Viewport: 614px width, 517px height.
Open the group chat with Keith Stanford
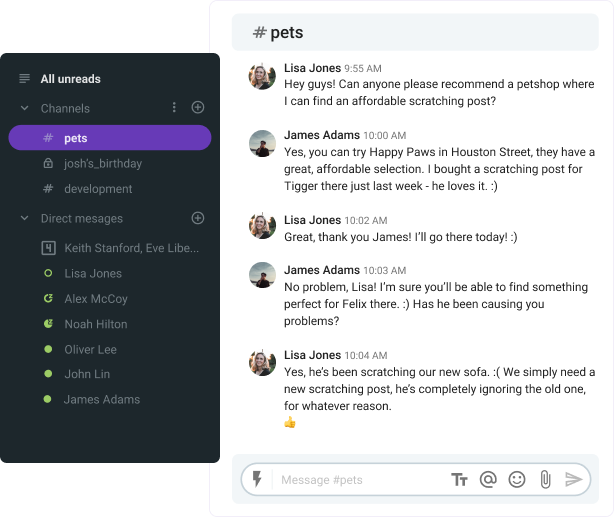pyautogui.click(x=131, y=248)
